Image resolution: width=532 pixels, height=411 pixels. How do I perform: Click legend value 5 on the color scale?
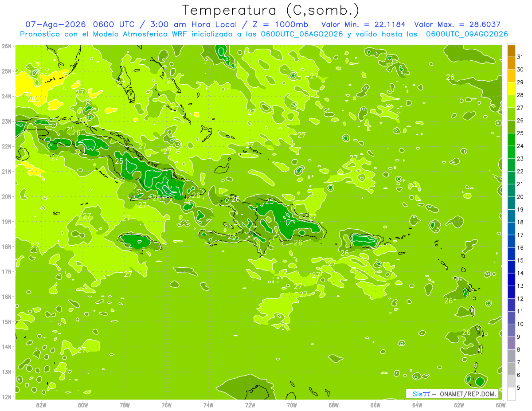(519, 388)
